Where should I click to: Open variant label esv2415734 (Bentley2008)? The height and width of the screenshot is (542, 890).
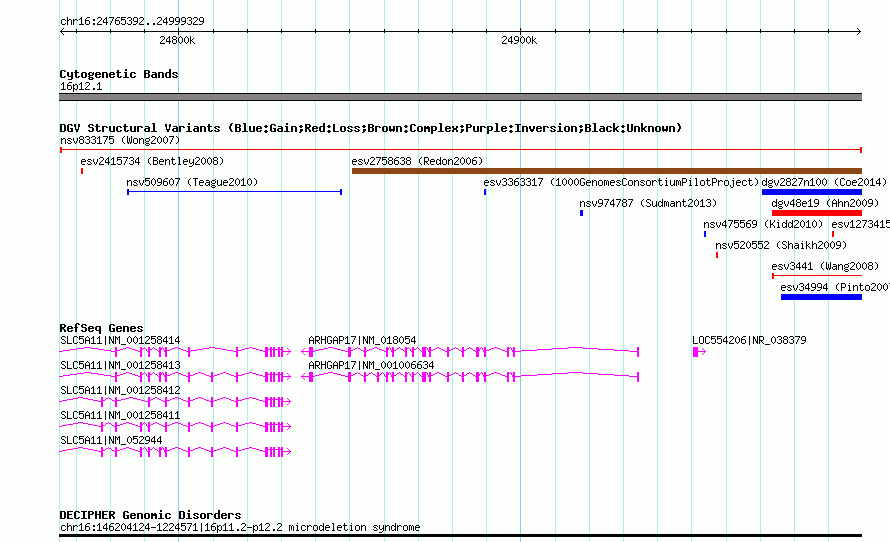point(152,161)
